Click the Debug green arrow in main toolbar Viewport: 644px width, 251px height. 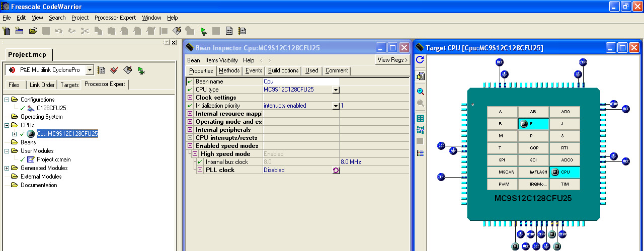click(203, 31)
